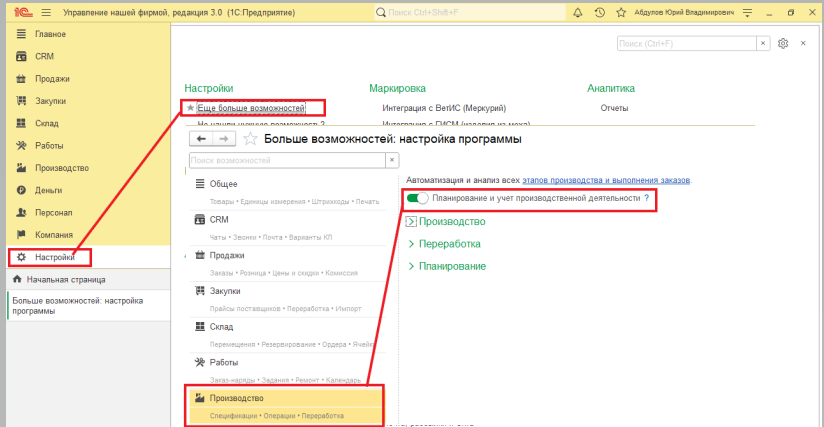Click the Деньги sidebar coin icon
824x427 pixels.
tap(21, 190)
